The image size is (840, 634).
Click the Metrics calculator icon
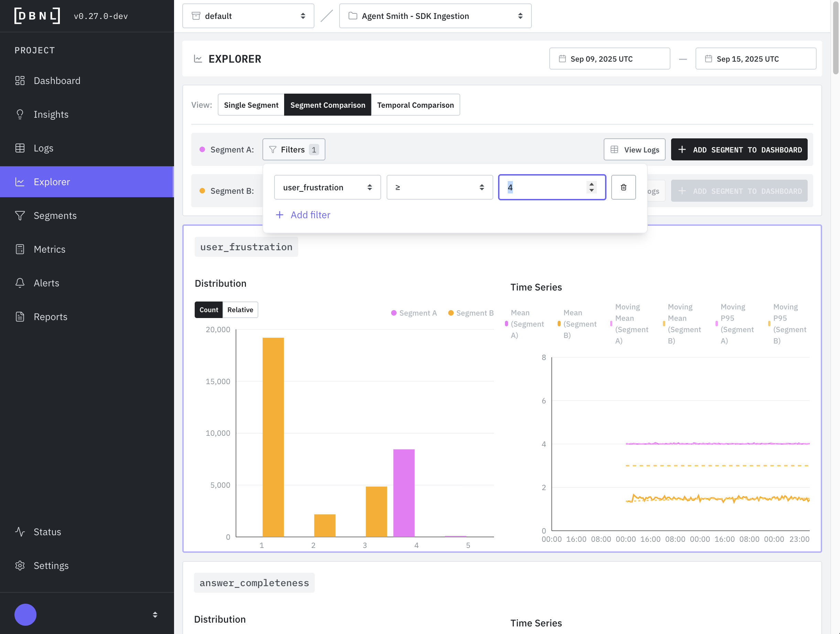pyautogui.click(x=20, y=249)
